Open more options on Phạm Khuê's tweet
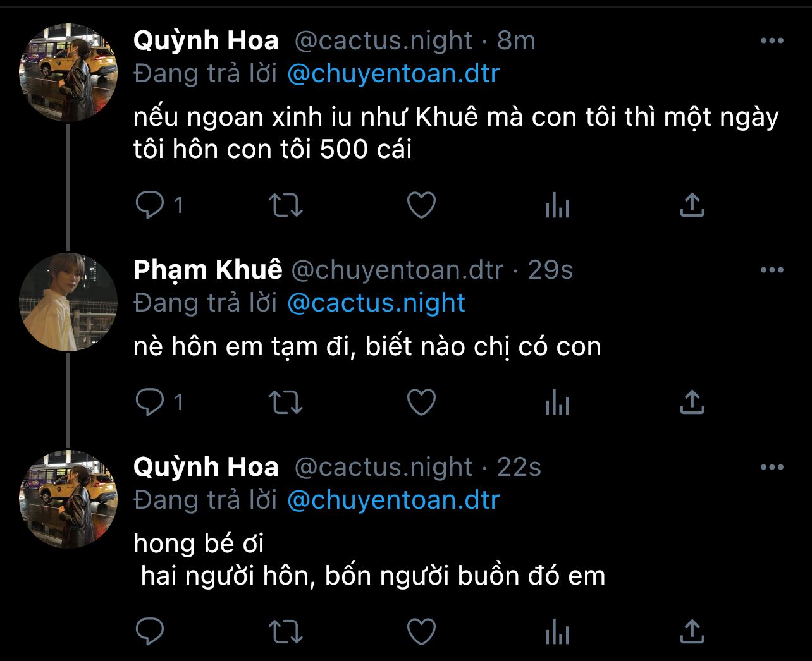This screenshot has width=812, height=661. pos(772,270)
